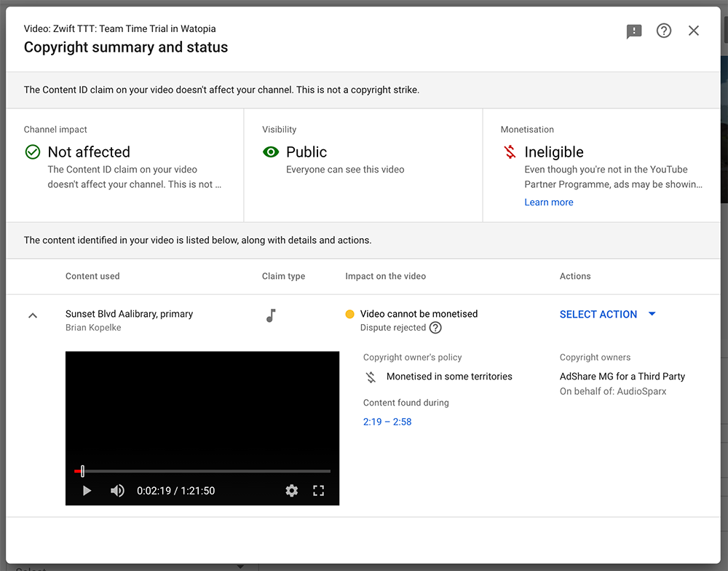
Task: Click the black video preview area
Action: coord(202,408)
